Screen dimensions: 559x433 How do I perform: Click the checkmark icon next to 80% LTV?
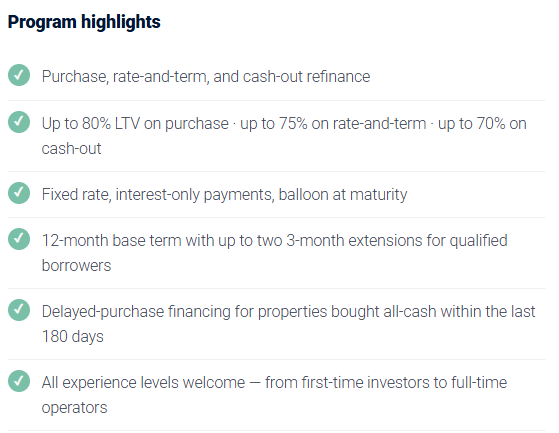[19, 122]
